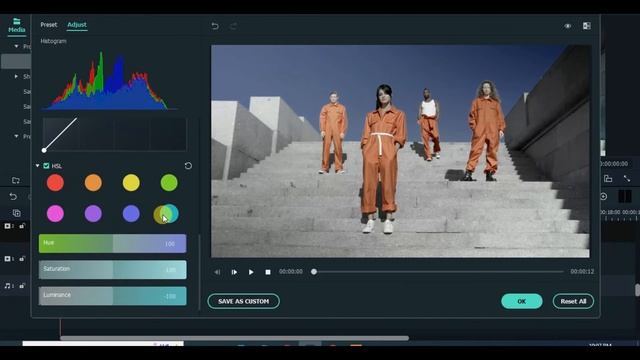Click the redo arrow in color dialog
640x360 pixels.
pos(233,26)
